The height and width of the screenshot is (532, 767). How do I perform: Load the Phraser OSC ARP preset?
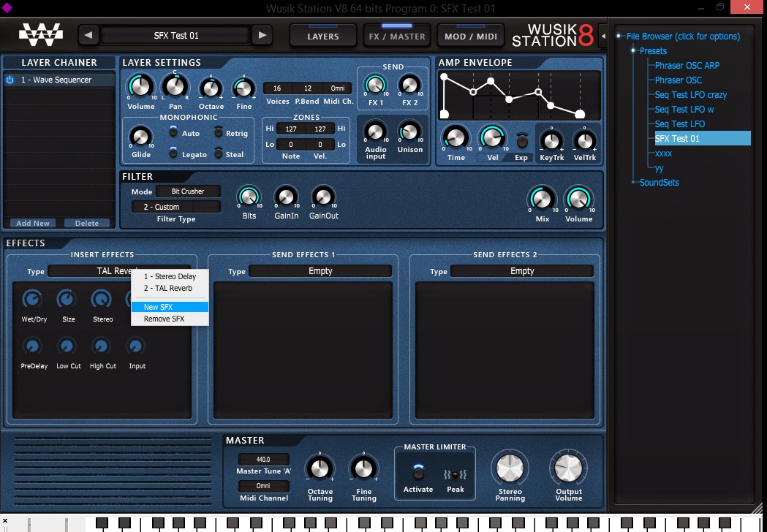(x=687, y=66)
